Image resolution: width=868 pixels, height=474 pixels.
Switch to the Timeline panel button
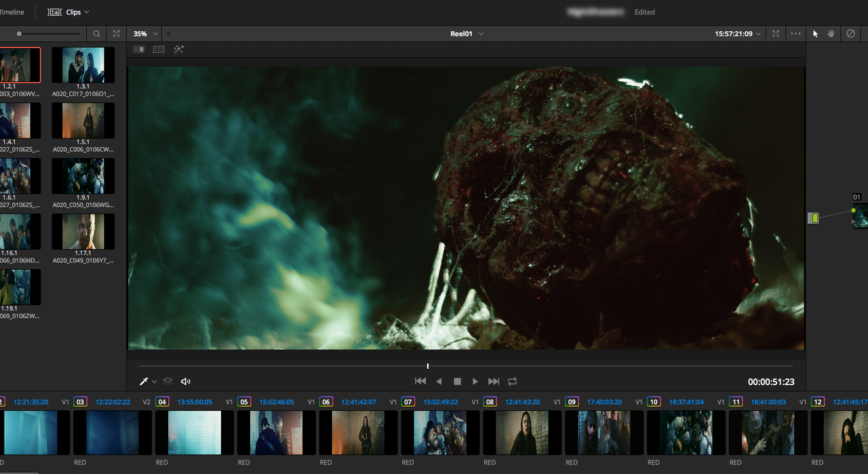pos(12,12)
